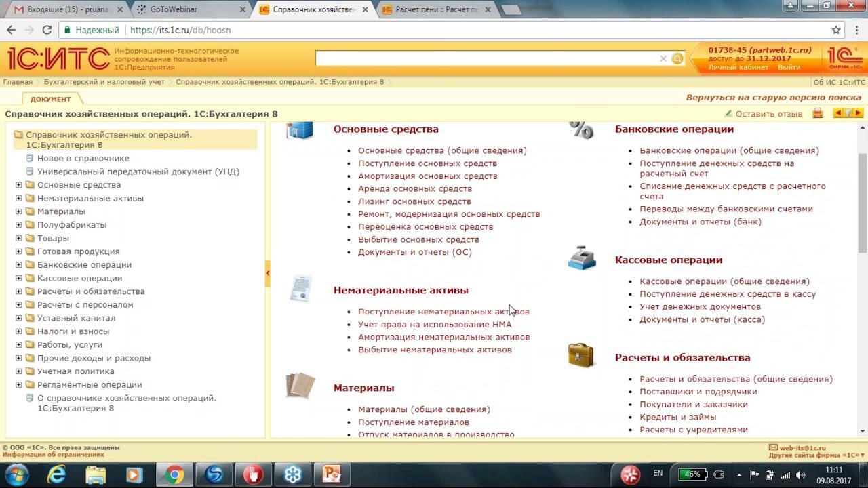Click the Фирма 1С logo

click(x=845, y=59)
